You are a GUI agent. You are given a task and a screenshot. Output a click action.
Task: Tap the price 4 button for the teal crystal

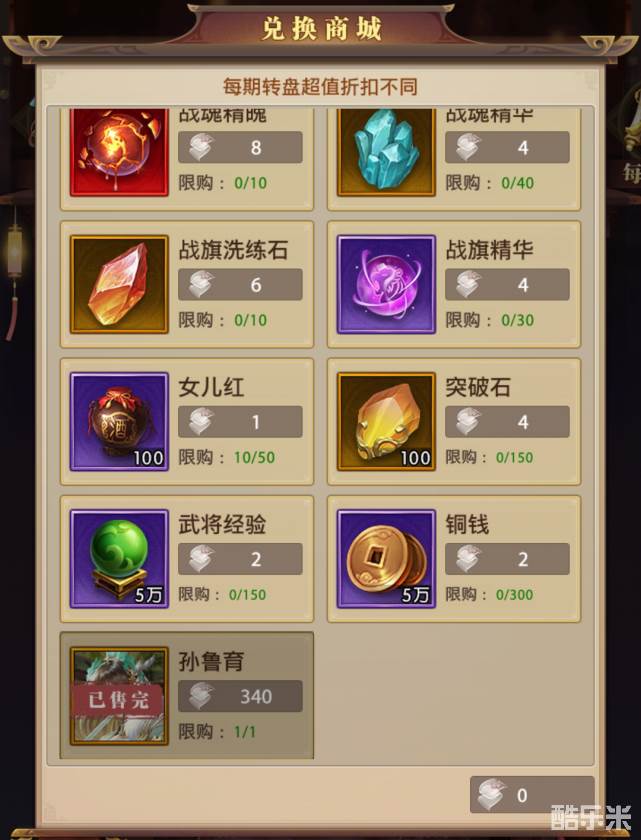(507, 147)
